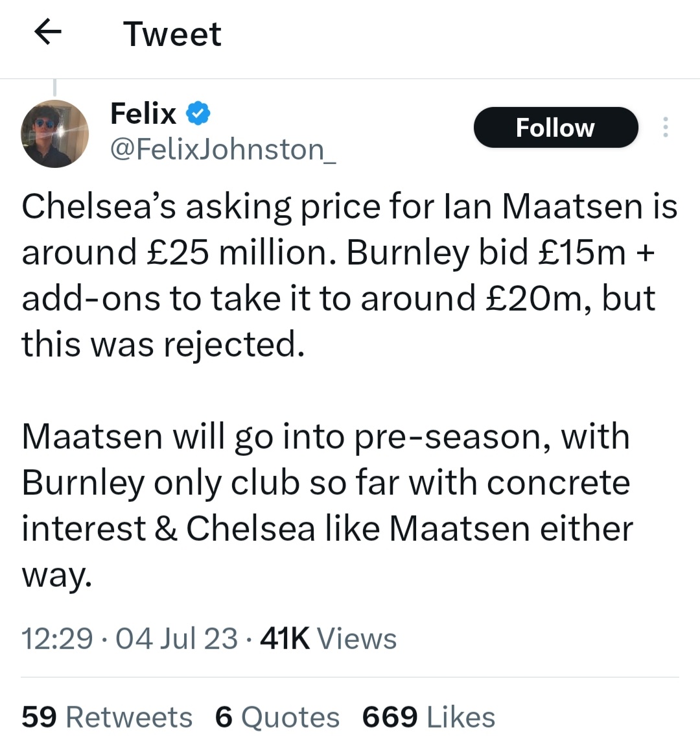Follow the Felix account
The height and width of the screenshot is (736, 700).
point(555,128)
